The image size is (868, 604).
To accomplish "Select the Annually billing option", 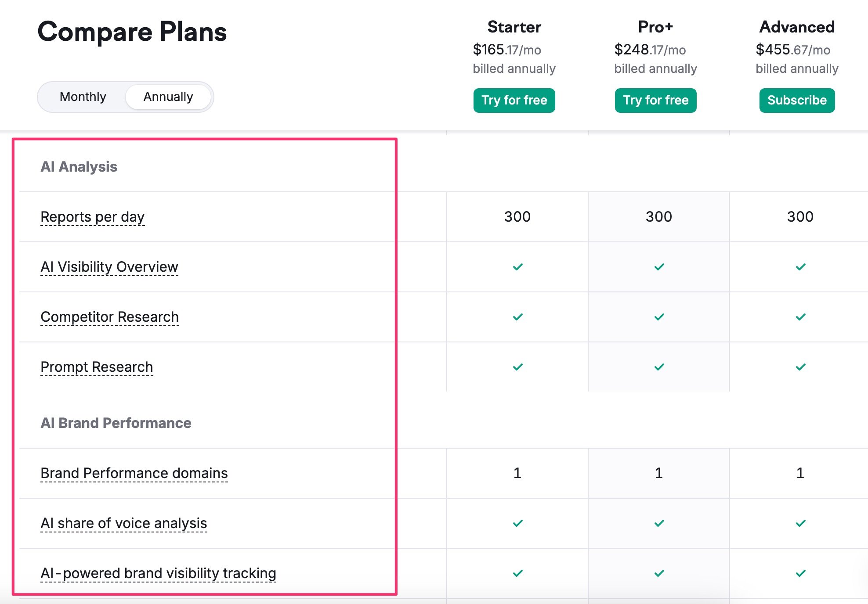I will coord(168,97).
